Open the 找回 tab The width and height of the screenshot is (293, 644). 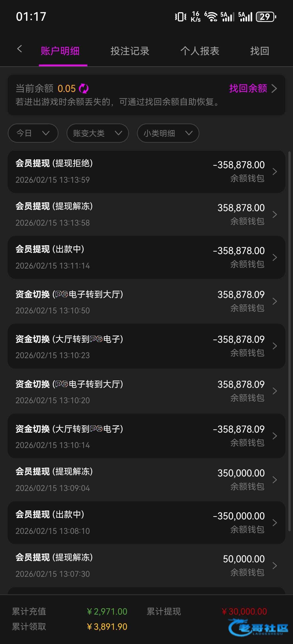coord(259,51)
